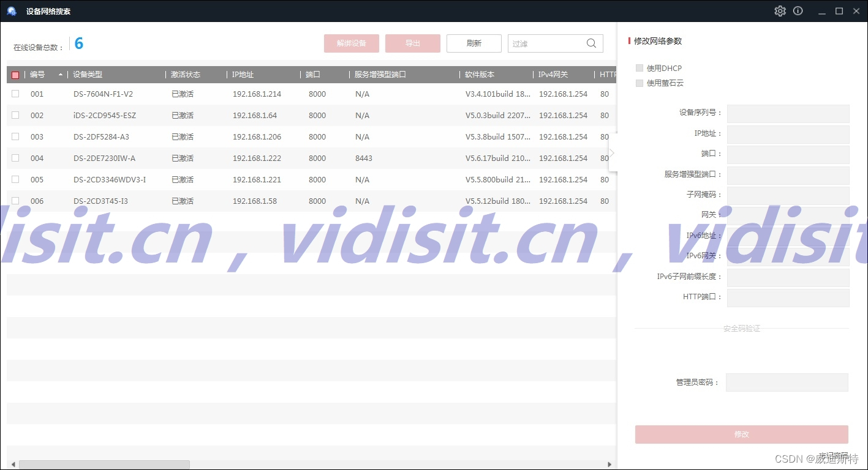868x470 pixels.
Task: Click software version V5.0.3build cell
Action: coord(498,116)
